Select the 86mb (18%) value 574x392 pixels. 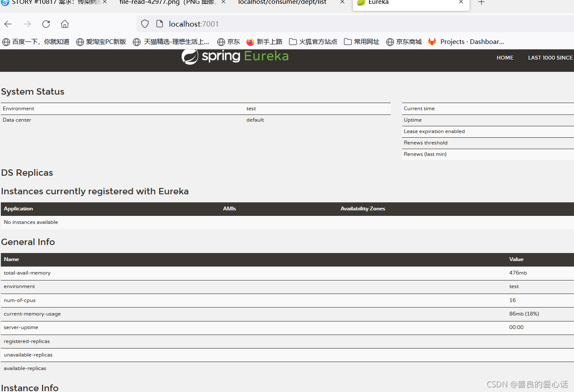(x=524, y=314)
